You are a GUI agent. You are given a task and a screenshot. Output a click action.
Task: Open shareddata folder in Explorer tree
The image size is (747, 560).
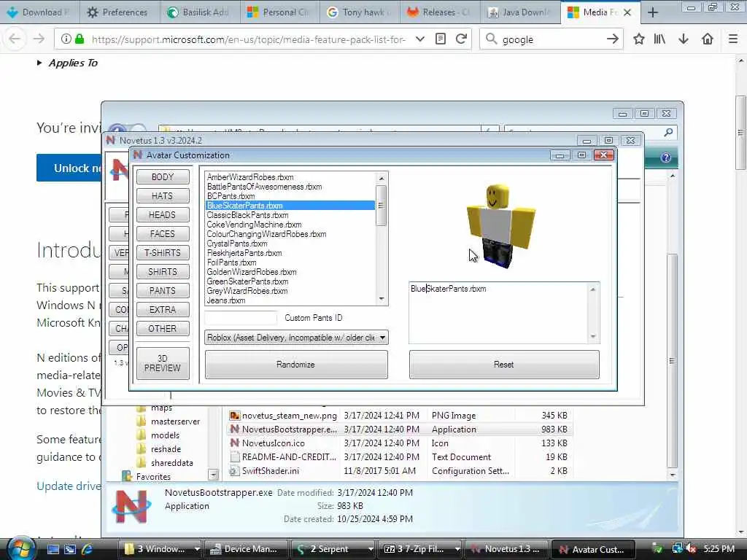point(172,462)
